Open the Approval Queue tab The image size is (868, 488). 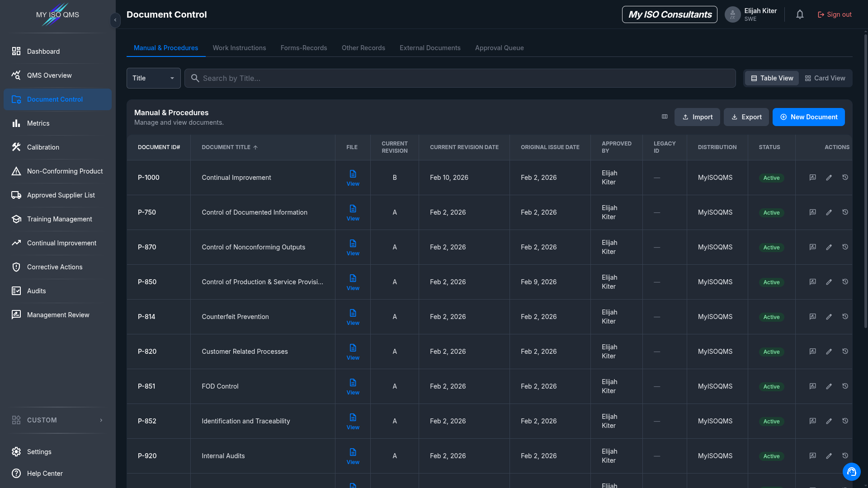499,48
